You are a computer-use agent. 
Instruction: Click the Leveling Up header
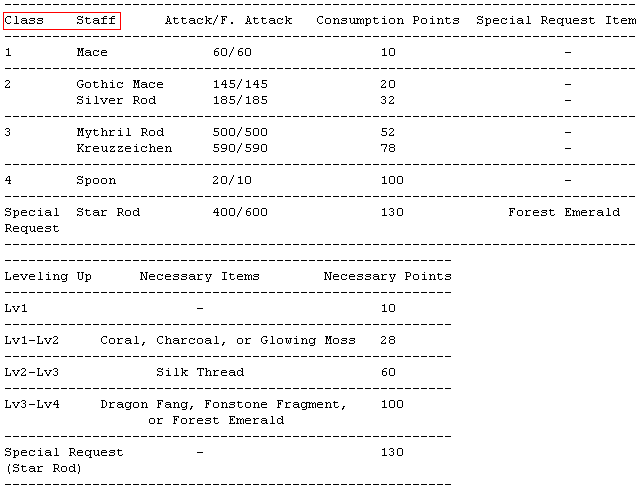click(x=48, y=277)
